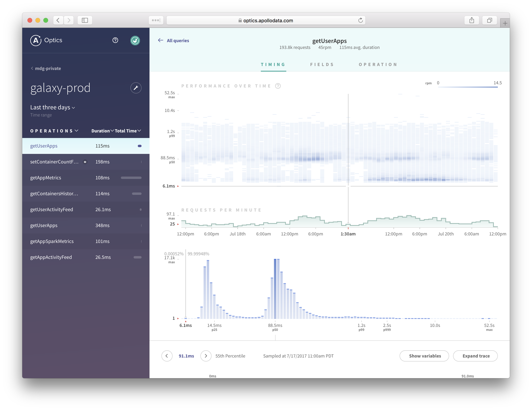Click the Safari share icon

[472, 20]
